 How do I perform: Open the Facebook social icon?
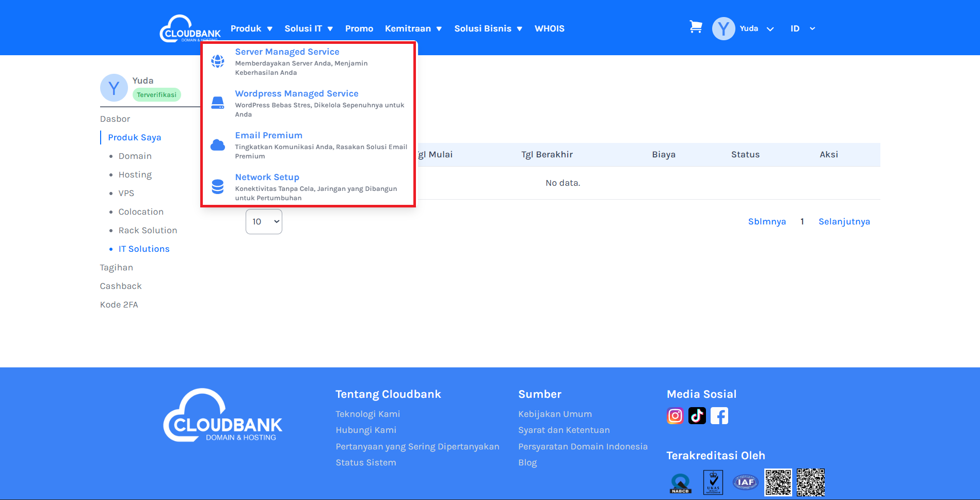click(719, 415)
